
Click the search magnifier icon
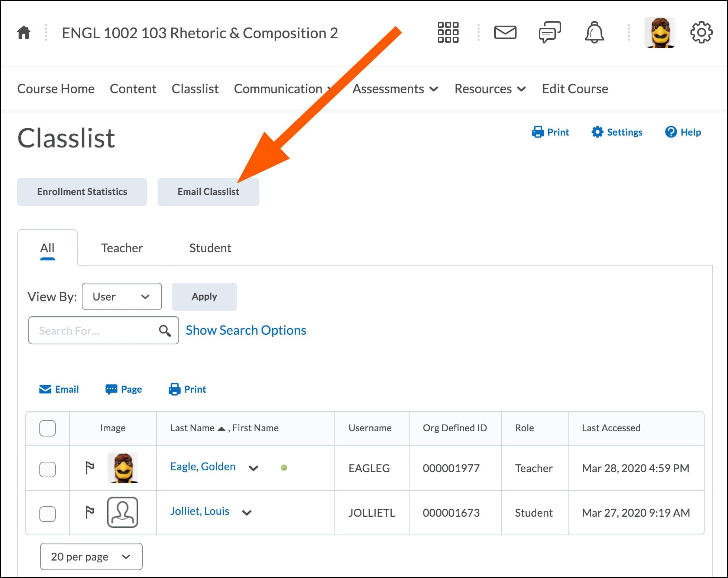(165, 331)
